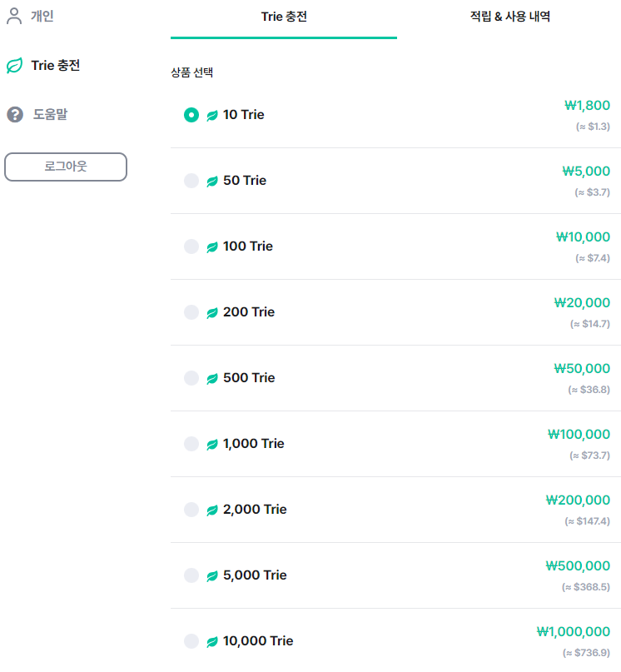Open the Trie 충전 tab
This screenshot has height=672, width=621.
click(284, 17)
